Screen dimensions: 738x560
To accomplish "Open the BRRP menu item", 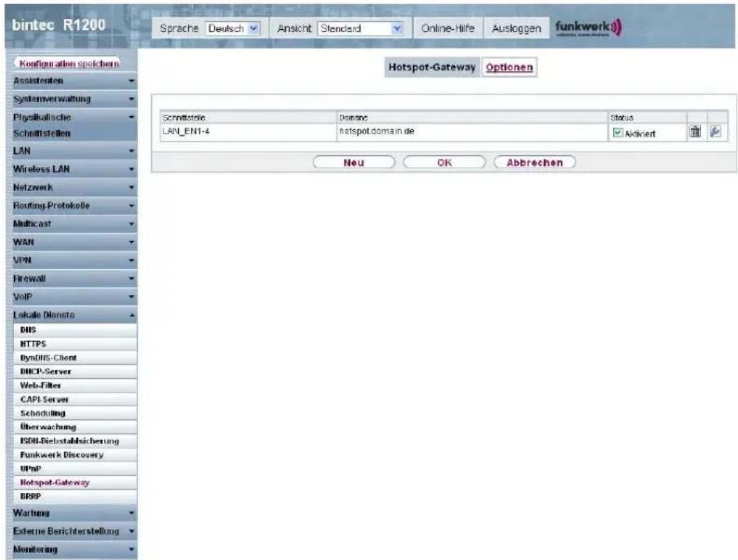I will (x=75, y=496).
